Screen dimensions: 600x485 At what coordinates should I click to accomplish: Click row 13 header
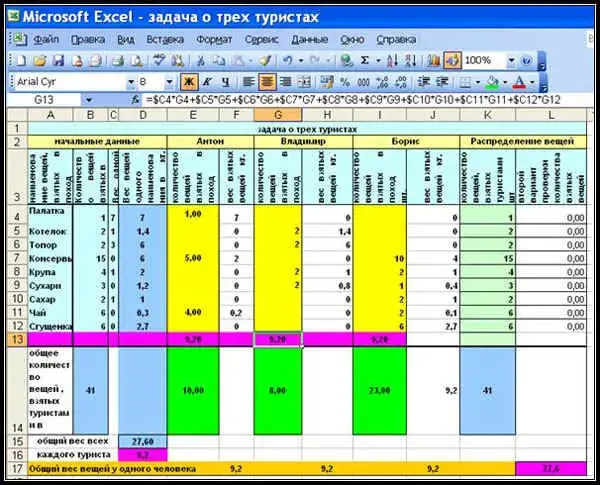14,340
